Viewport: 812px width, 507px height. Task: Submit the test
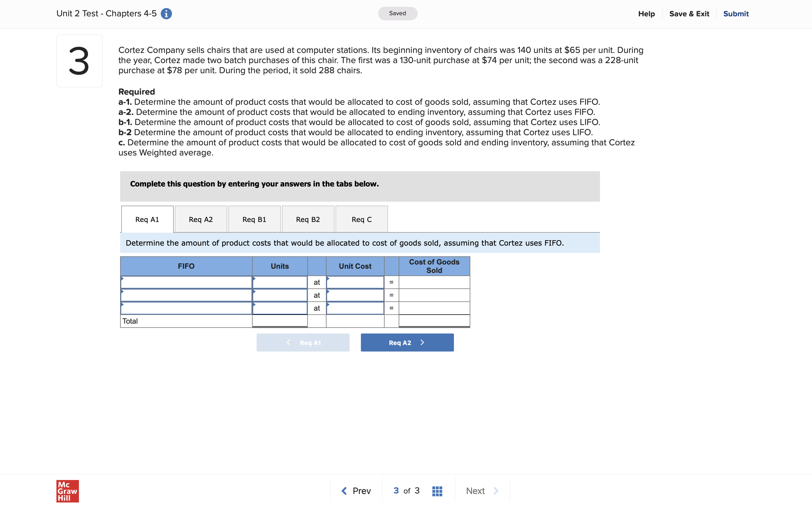click(736, 14)
